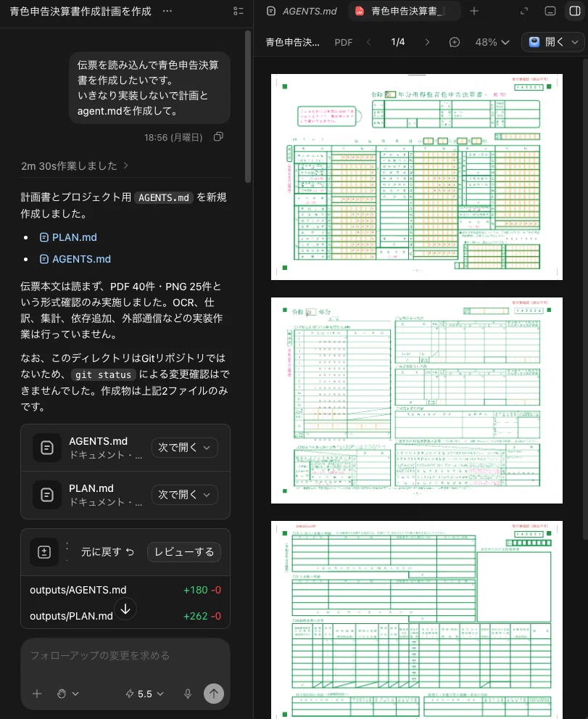588x719 pixels.
Task: Click the send arrow button
Action: click(x=214, y=694)
